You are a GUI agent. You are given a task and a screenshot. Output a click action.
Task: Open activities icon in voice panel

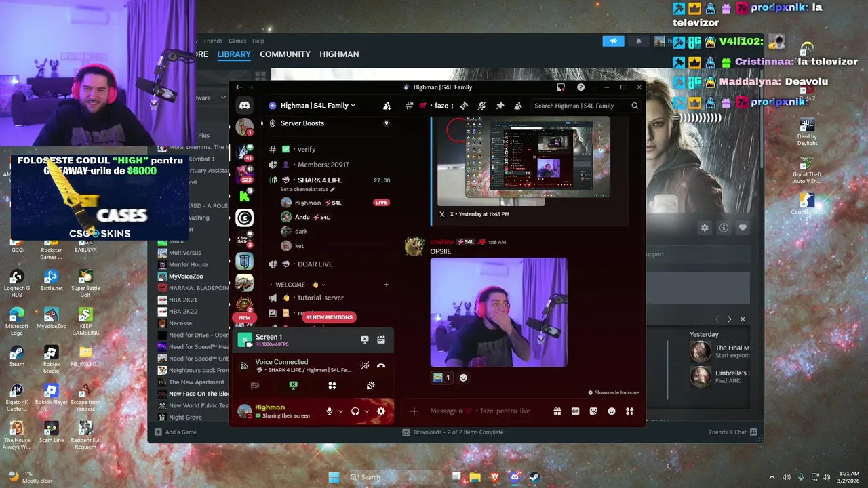[332, 385]
